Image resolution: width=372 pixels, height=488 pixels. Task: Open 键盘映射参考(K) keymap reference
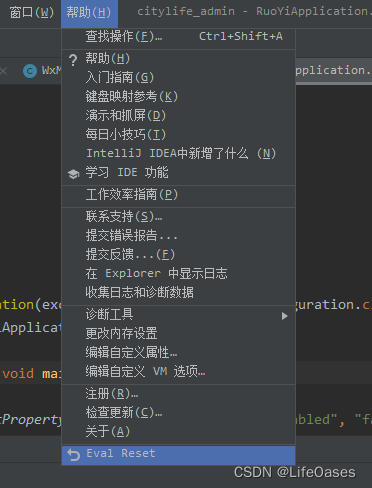tap(178, 97)
